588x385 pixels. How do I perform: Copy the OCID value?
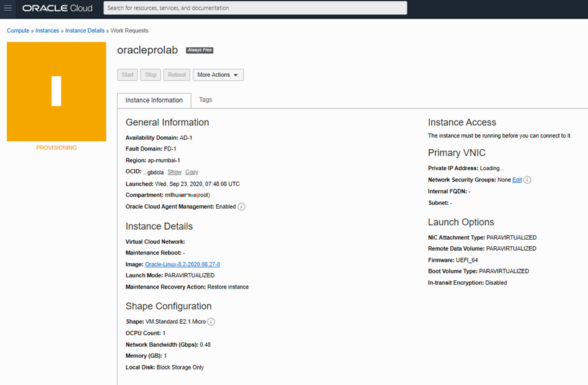191,172
